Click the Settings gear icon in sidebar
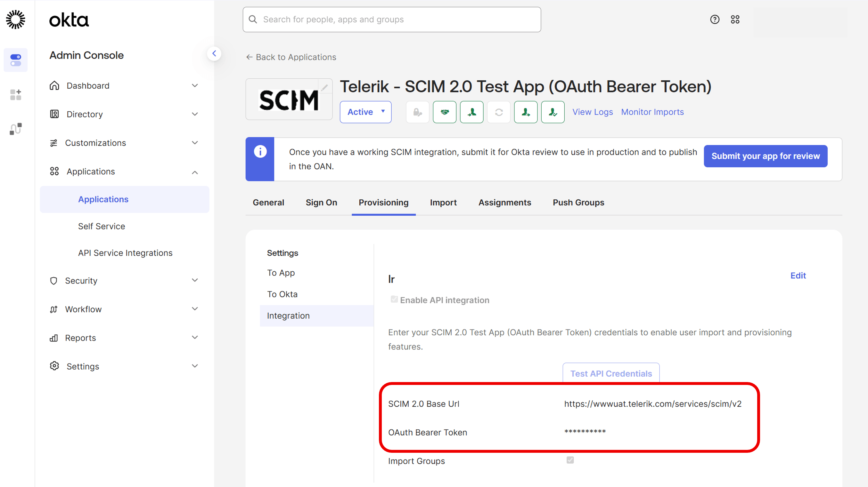 (x=54, y=366)
